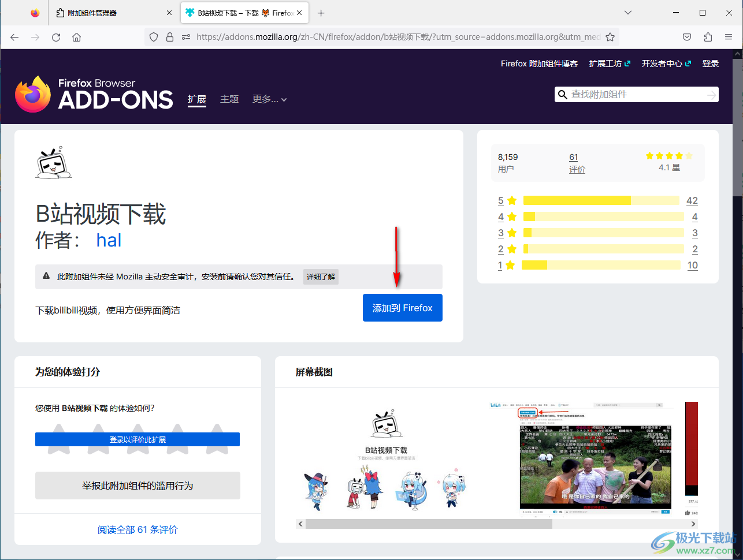This screenshot has width=743, height=560.
Task: Go back with the browser back arrow
Action: click(14, 37)
